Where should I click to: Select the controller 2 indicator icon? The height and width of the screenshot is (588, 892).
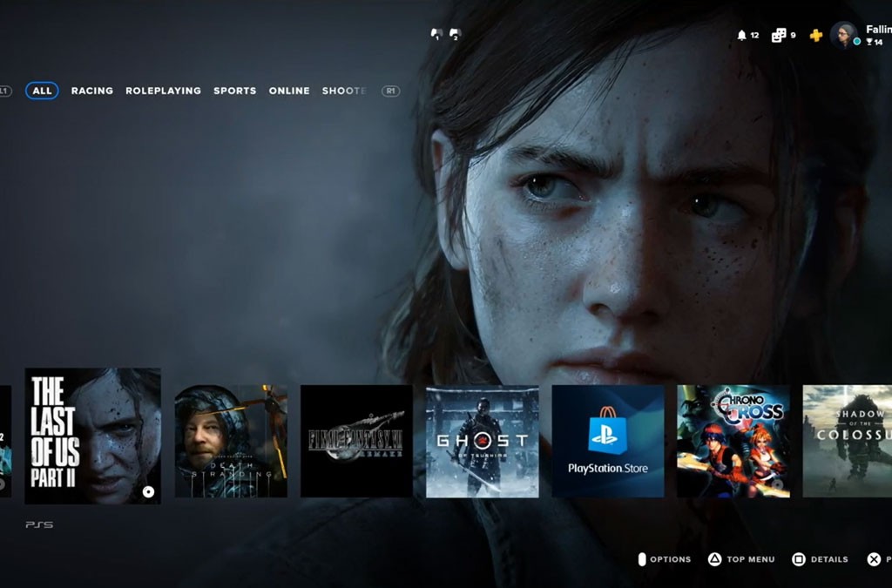pyautogui.click(x=454, y=35)
